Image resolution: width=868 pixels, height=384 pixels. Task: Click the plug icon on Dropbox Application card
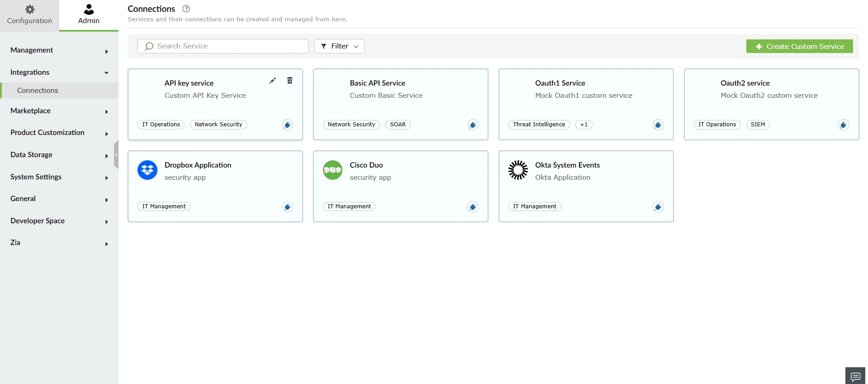[288, 207]
